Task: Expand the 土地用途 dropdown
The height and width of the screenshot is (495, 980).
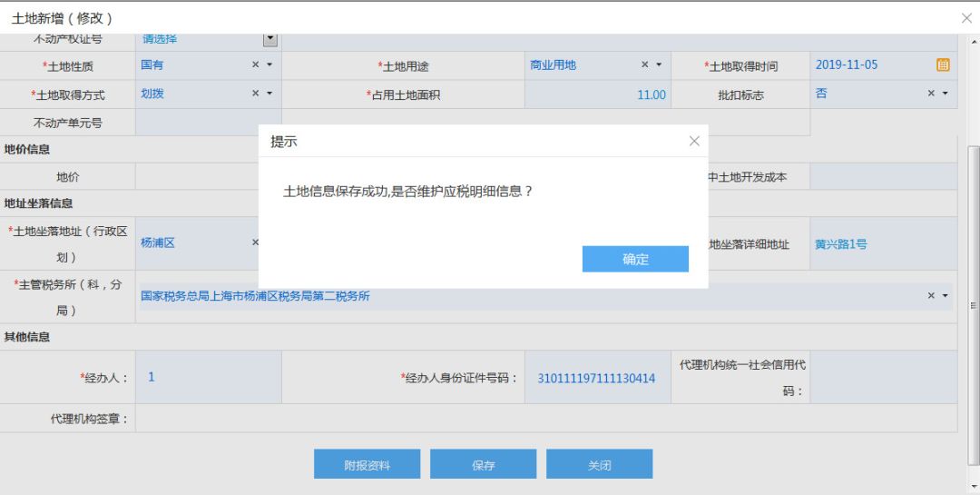Action: pyautogui.click(x=659, y=65)
